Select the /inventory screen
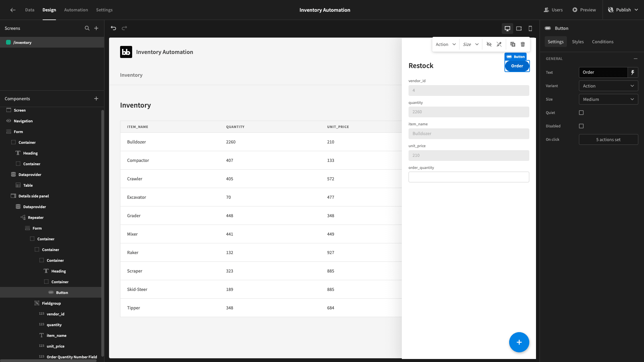644x362 pixels. pyautogui.click(x=52, y=42)
